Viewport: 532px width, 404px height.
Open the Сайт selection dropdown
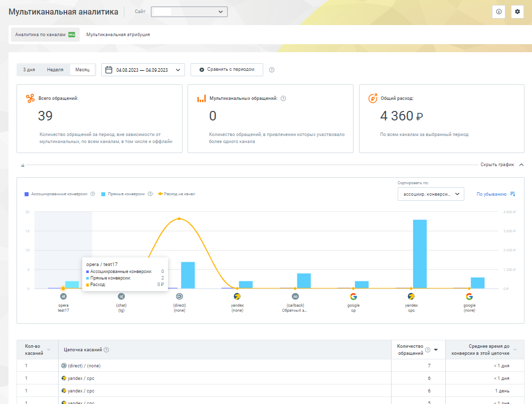pyautogui.click(x=189, y=12)
